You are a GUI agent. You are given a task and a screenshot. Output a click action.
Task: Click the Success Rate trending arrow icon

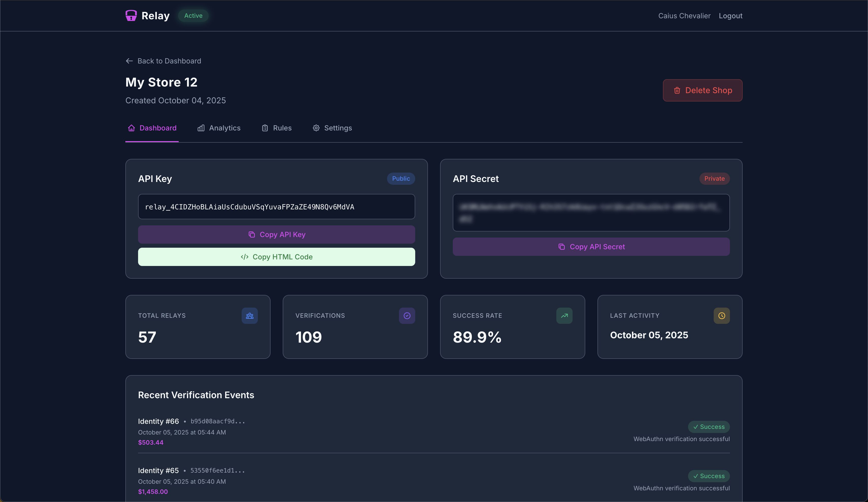(x=564, y=316)
